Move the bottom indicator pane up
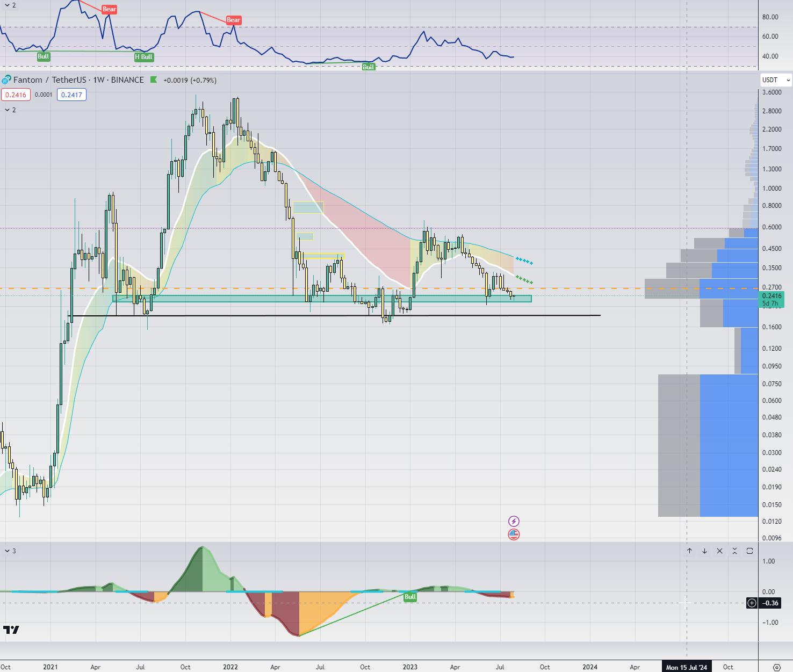 coord(689,551)
